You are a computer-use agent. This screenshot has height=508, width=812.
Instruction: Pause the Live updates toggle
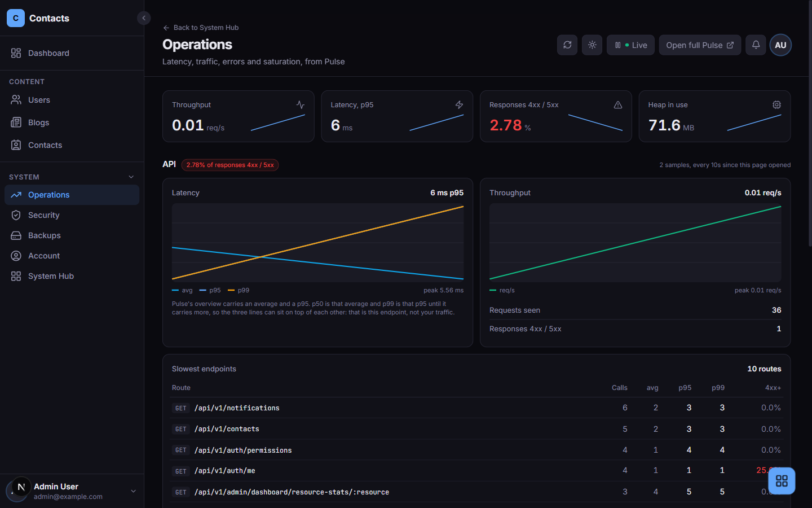[630, 45]
